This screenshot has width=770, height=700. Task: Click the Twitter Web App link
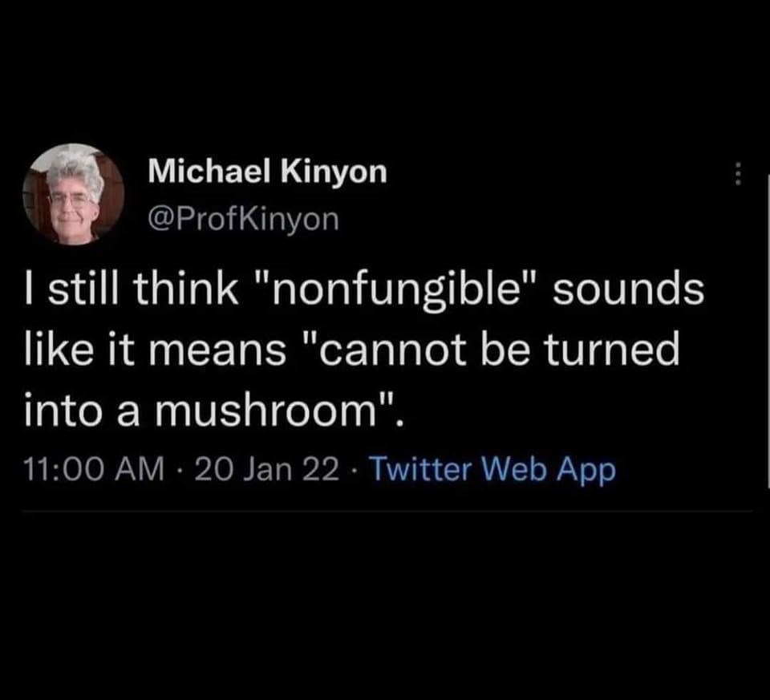click(491, 470)
